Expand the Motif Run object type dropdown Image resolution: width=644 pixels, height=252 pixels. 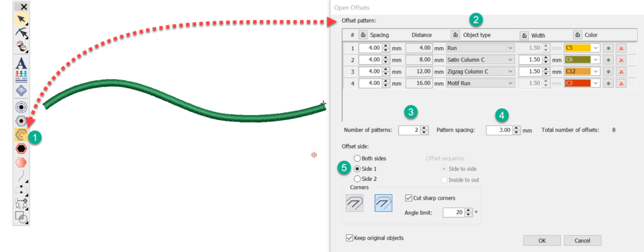click(x=510, y=84)
